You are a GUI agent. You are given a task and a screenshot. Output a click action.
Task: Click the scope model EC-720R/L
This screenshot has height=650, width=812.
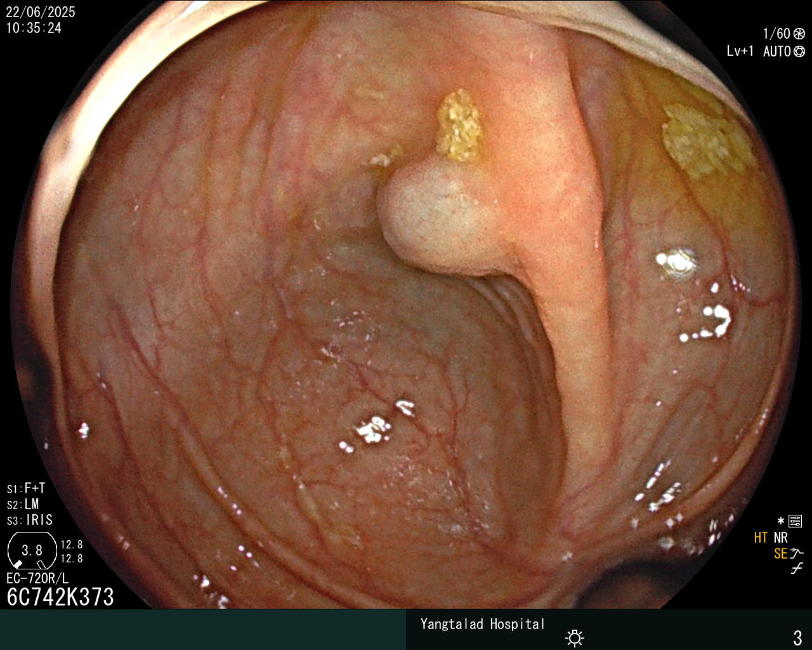(37, 578)
